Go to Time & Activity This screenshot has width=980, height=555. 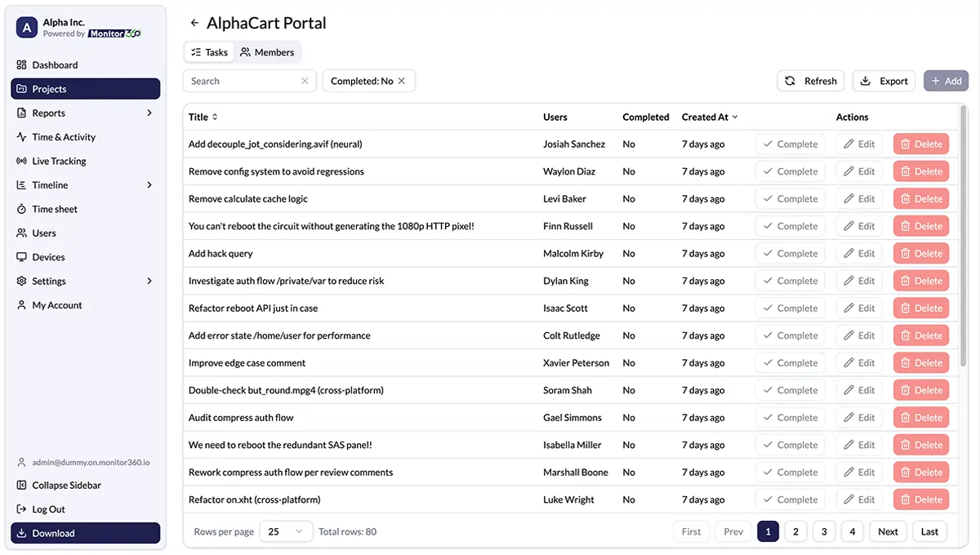62,136
